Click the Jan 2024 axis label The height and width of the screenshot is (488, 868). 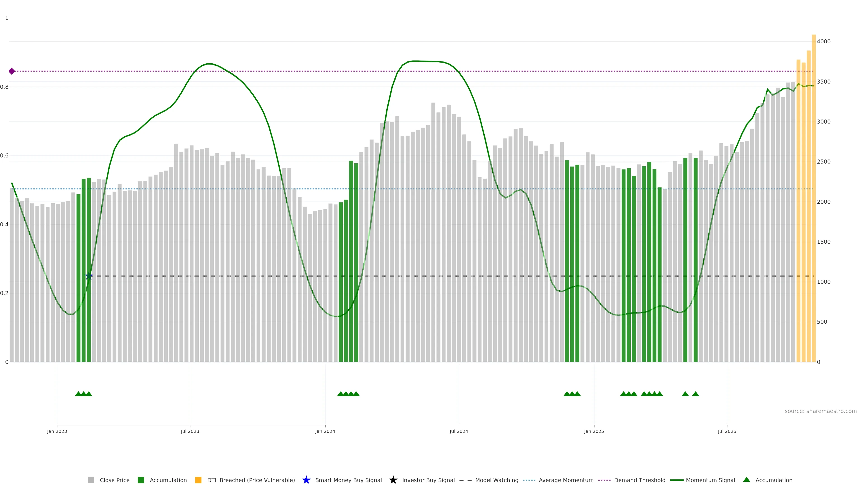pos(325,431)
